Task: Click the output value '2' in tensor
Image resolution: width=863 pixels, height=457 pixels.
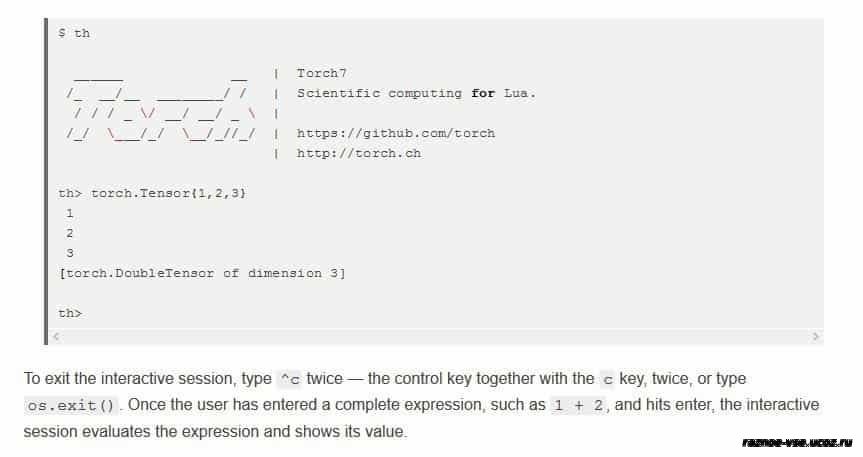Action: tap(69, 233)
